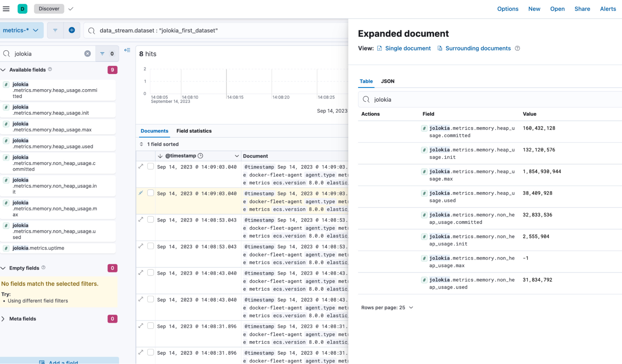Image resolution: width=622 pixels, height=364 pixels.
Task: Click help icon next to Surrounding documents
Action: (517, 48)
